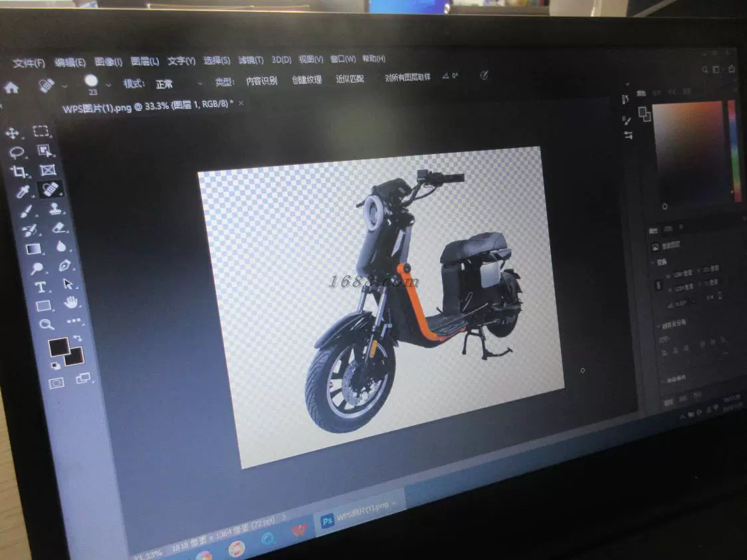This screenshot has height=560, width=747.
Task: Select the Move tool
Action: (x=11, y=132)
